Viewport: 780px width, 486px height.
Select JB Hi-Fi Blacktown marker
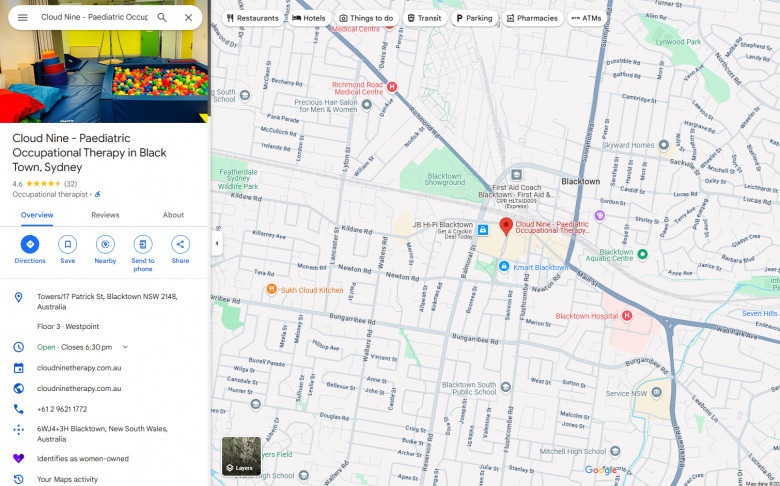[x=483, y=230]
